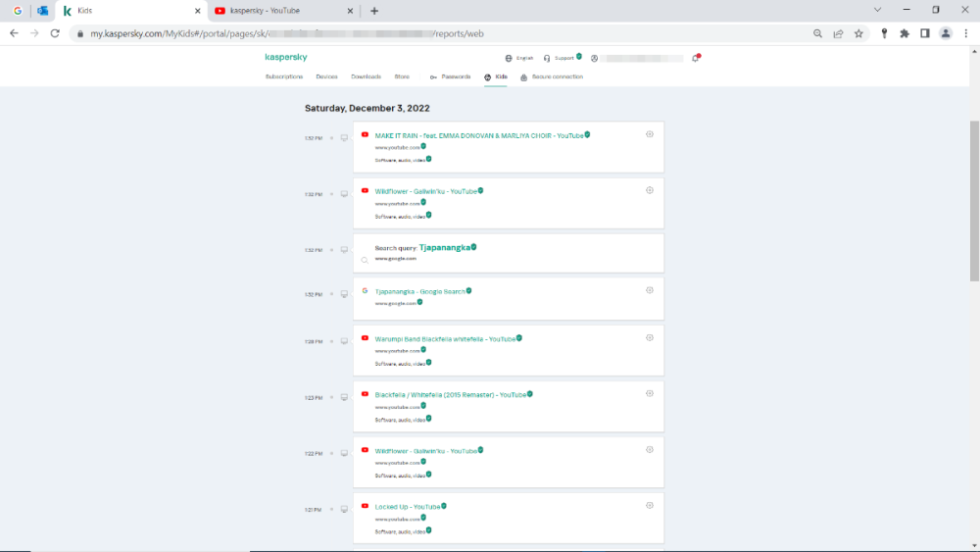The image size is (980, 552).
Task: Open Downloads tab
Action: (x=366, y=76)
